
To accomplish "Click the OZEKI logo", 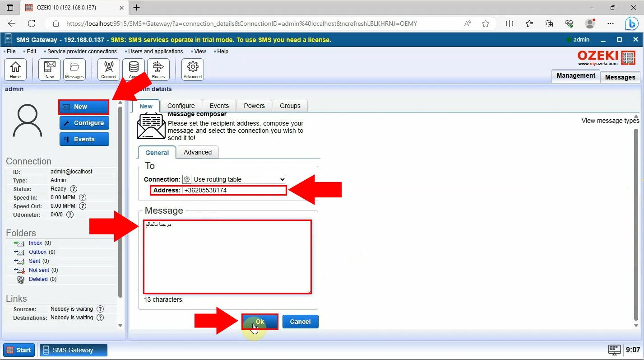I will click(607, 57).
